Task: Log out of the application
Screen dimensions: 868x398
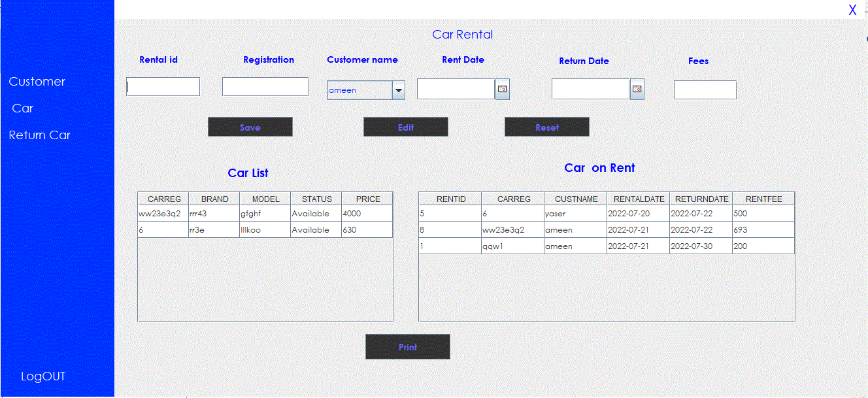Action: point(42,376)
